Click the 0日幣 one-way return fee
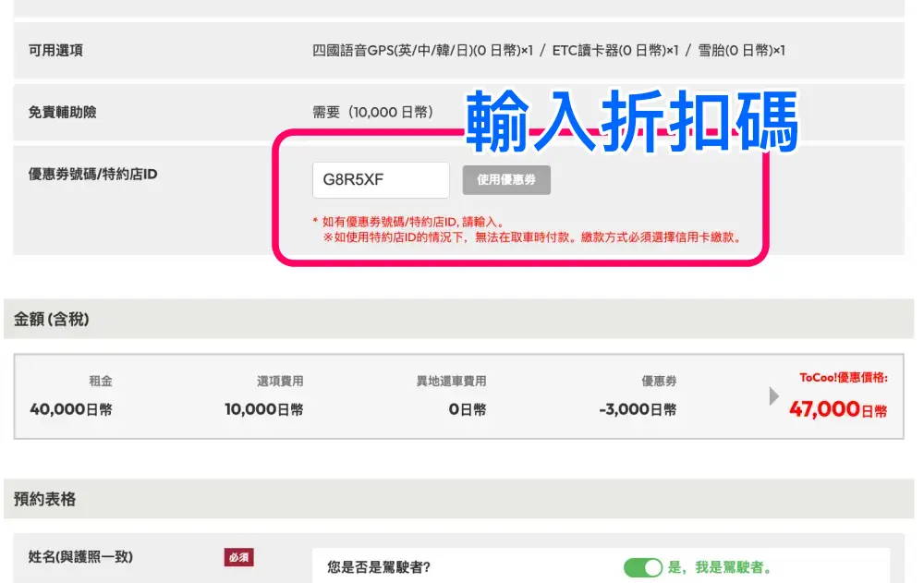This screenshot has height=583, width=924. (467, 409)
